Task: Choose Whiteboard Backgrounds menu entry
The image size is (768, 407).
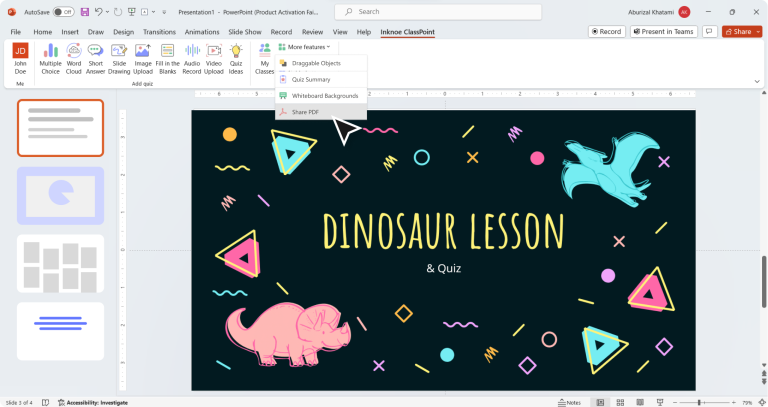Action: click(x=324, y=95)
